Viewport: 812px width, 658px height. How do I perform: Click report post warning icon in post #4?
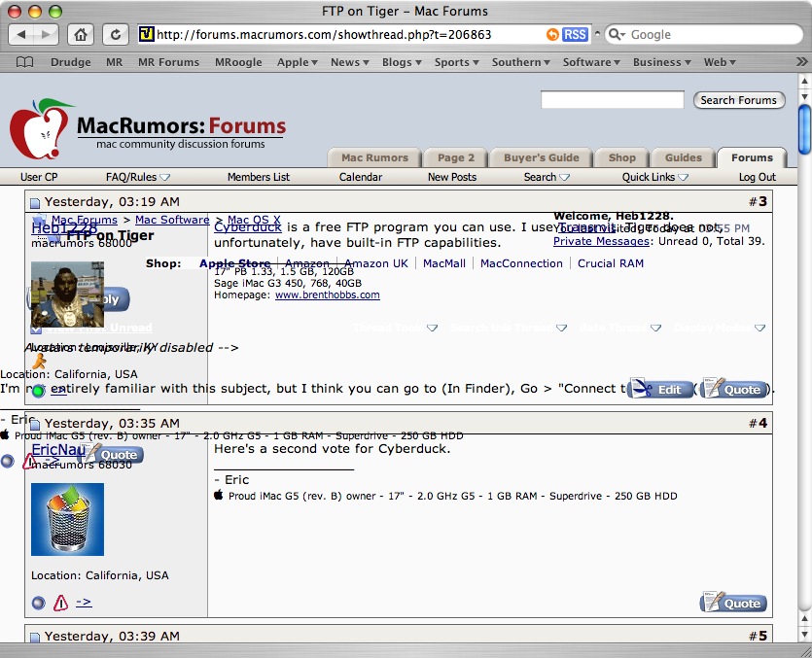coord(60,603)
